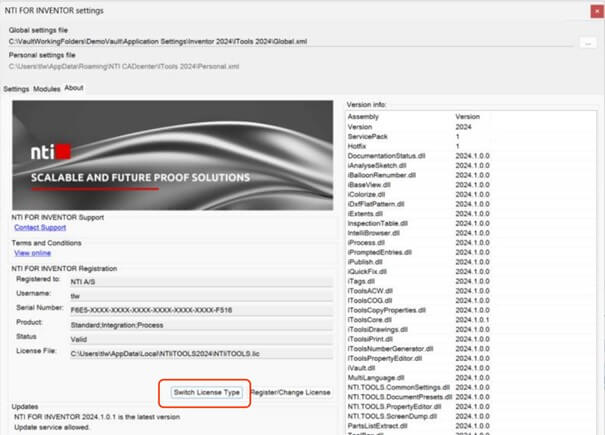
Task: Select the iVault.dll entry
Action: [x=471, y=368]
